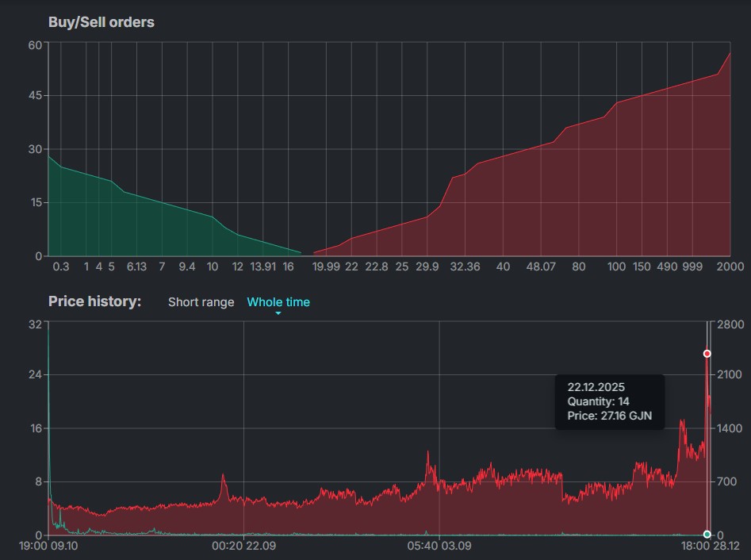
Task: Click the 60 label on orders y-axis
Action: click(35, 45)
